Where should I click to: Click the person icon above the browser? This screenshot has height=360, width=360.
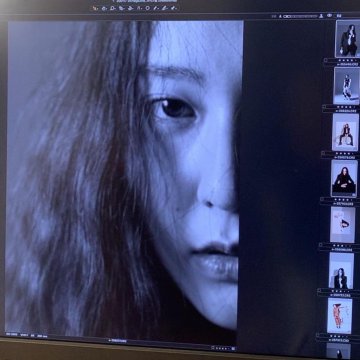click(321, 16)
